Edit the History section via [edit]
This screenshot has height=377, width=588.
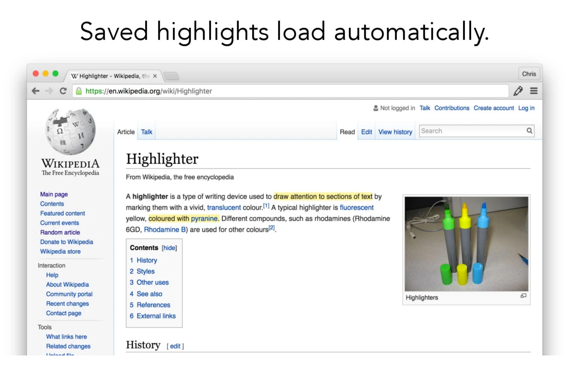tap(175, 346)
